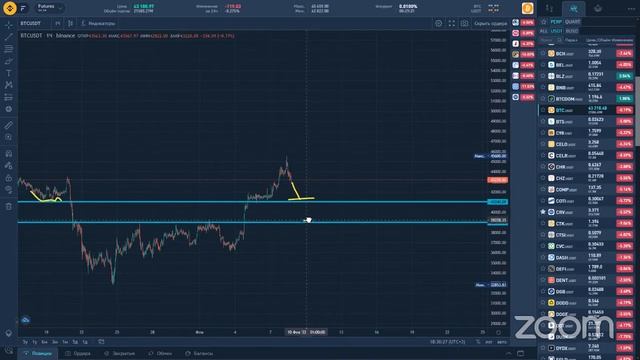Viewport: 640px width, 360px height.
Task: Toggle favorite star for CRV pair
Action: click(543, 212)
